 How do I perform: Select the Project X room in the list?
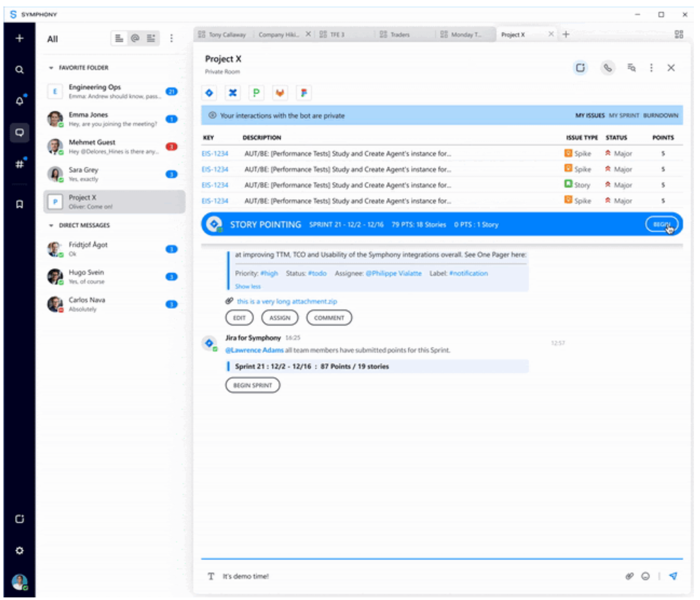point(114,202)
